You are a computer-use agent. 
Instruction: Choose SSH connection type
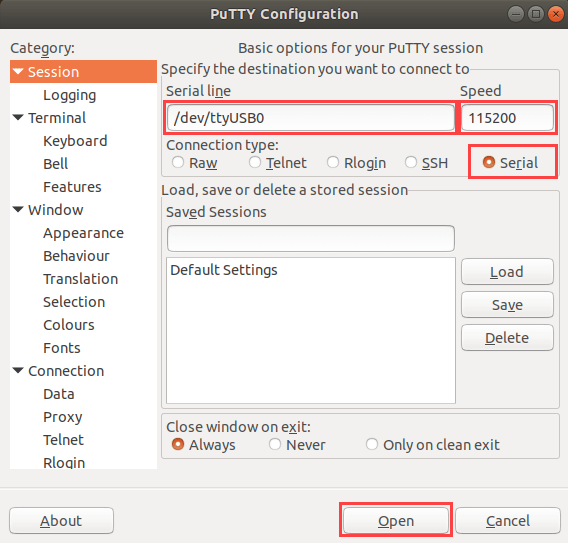[411, 162]
